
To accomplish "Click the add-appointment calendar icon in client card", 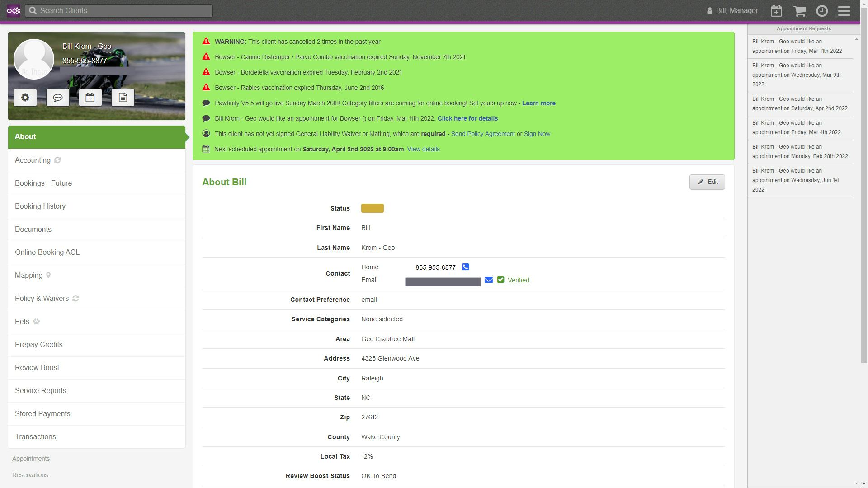I will [90, 98].
